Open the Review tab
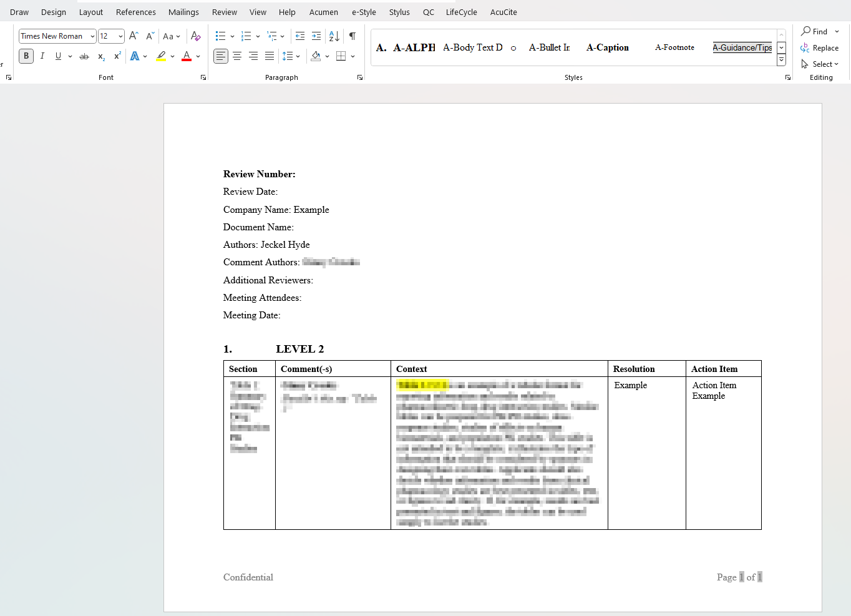Image resolution: width=851 pixels, height=616 pixels. pos(225,12)
